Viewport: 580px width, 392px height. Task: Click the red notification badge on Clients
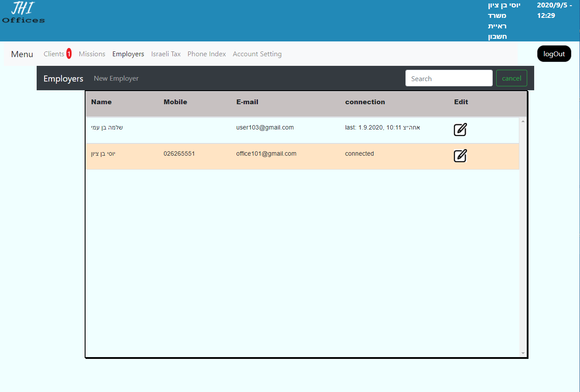69,54
